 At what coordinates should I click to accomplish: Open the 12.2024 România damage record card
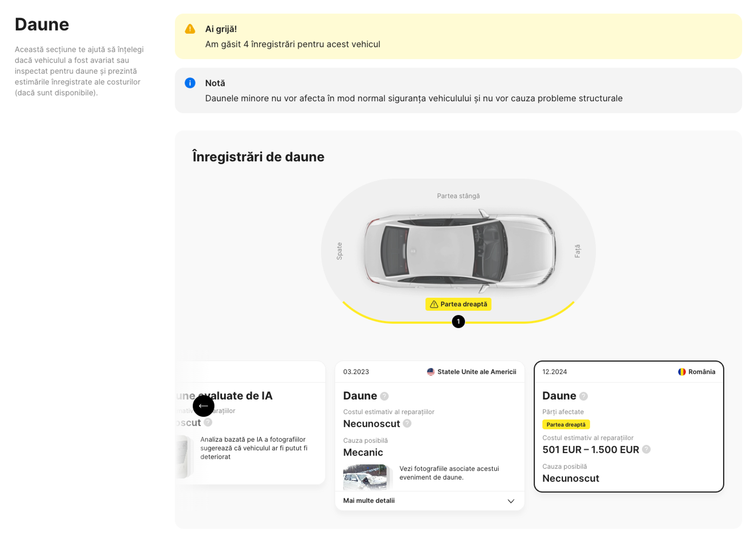pos(629,428)
